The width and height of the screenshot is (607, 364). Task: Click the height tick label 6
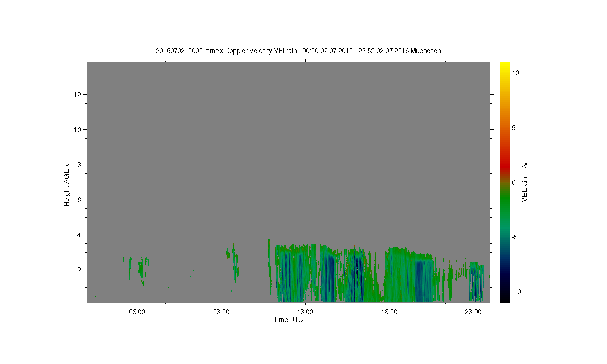[80, 200]
